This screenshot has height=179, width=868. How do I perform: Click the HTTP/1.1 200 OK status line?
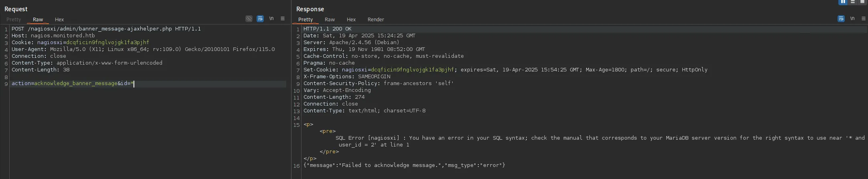coord(327,29)
